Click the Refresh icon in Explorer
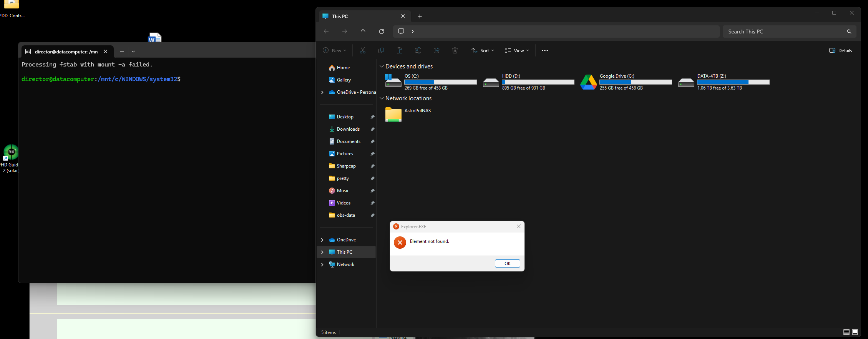This screenshot has width=868, height=339. [x=382, y=32]
